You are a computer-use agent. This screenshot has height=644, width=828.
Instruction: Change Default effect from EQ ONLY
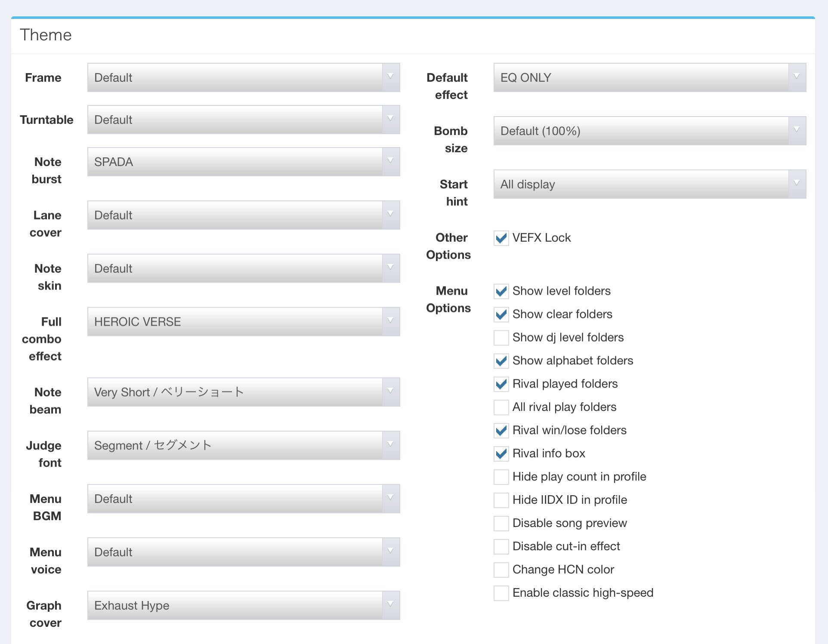pos(649,77)
